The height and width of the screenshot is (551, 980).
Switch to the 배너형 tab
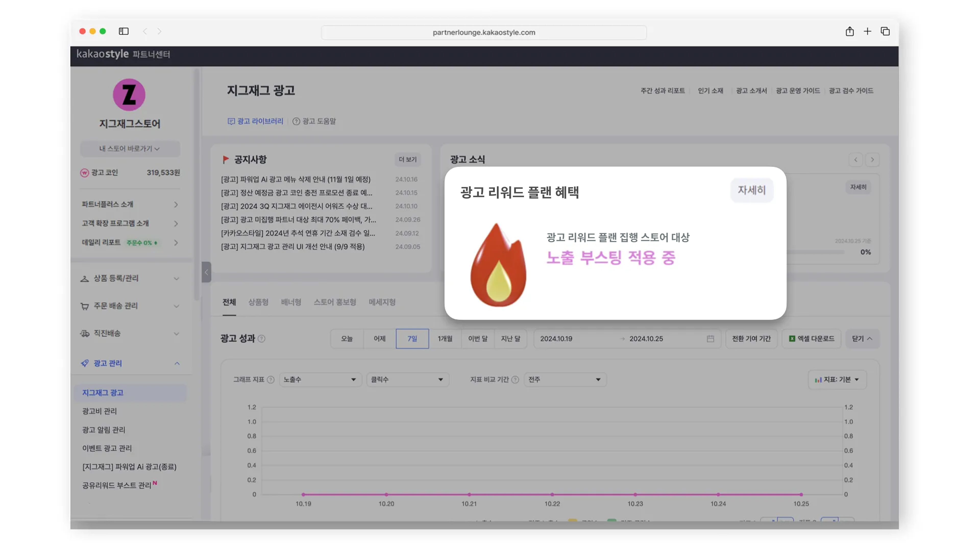click(291, 302)
